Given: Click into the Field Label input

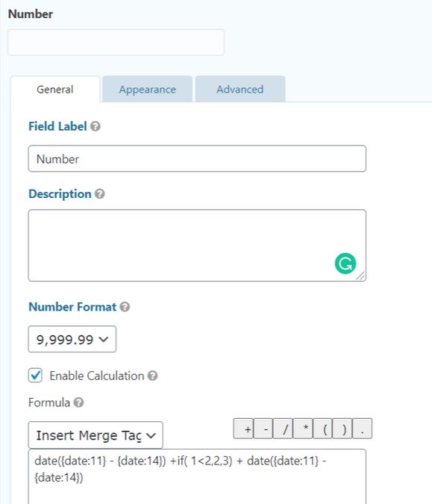Looking at the screenshot, I should coord(197,158).
